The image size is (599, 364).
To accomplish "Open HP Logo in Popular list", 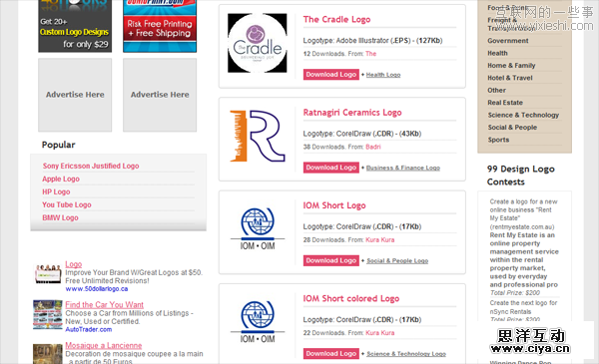I will (56, 191).
